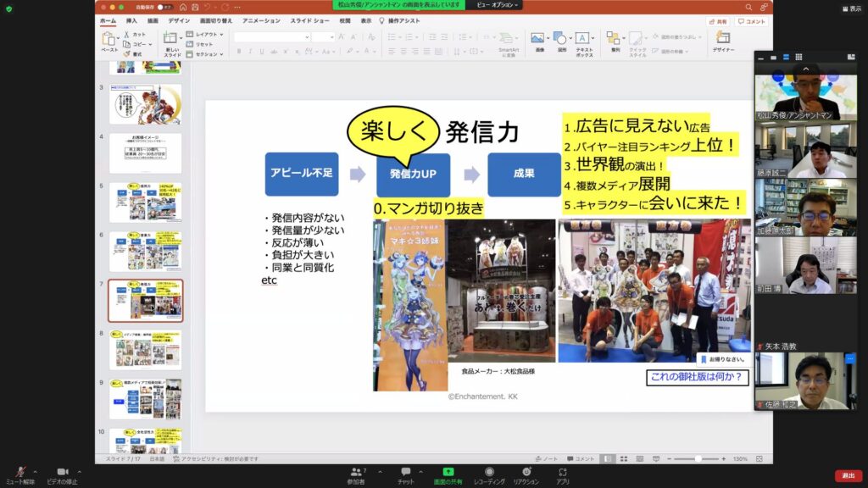Toggle the Notes pane in status bar
Screen dimensions: 868x488
tap(547, 458)
